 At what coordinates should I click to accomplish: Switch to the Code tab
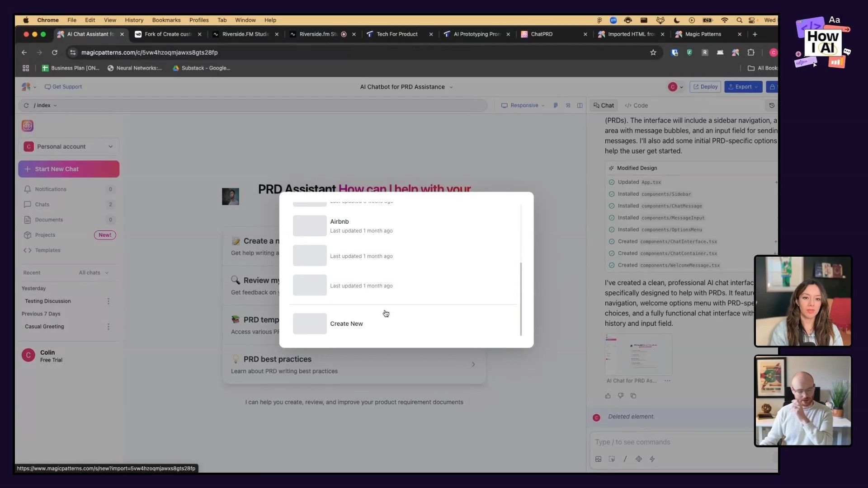point(636,105)
